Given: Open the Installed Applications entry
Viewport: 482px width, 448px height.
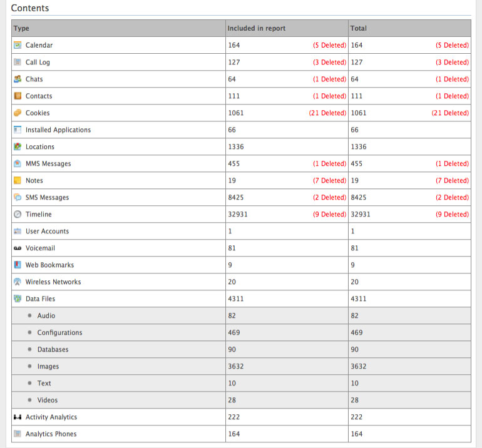Looking at the screenshot, I should [58, 130].
